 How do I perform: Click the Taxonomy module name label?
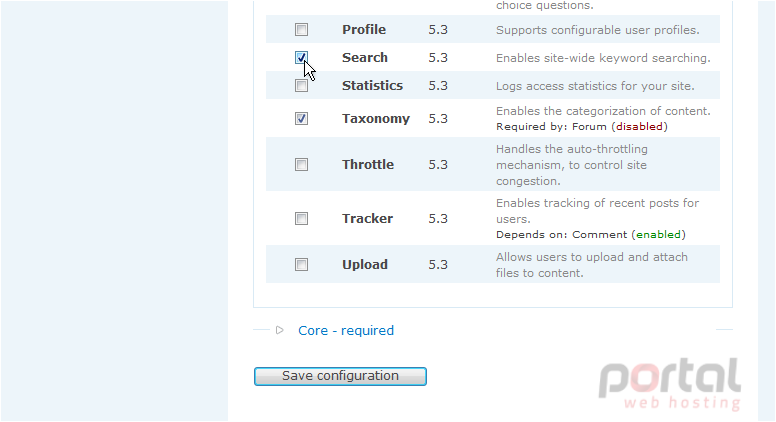376,119
